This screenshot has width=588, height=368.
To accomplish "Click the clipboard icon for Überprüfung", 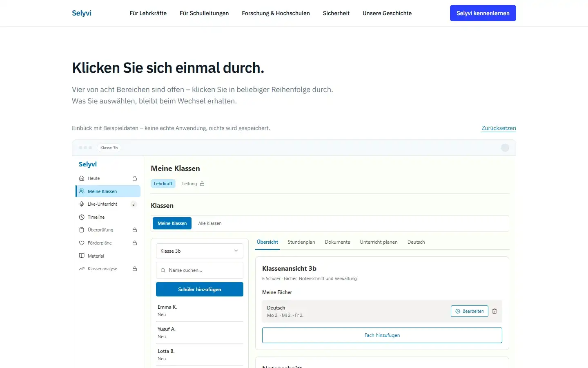I will click(x=82, y=230).
